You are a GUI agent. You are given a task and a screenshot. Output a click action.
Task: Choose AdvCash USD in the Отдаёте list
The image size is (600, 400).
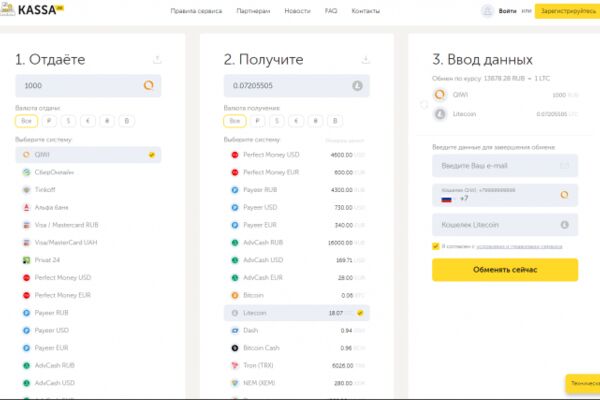pos(88,383)
